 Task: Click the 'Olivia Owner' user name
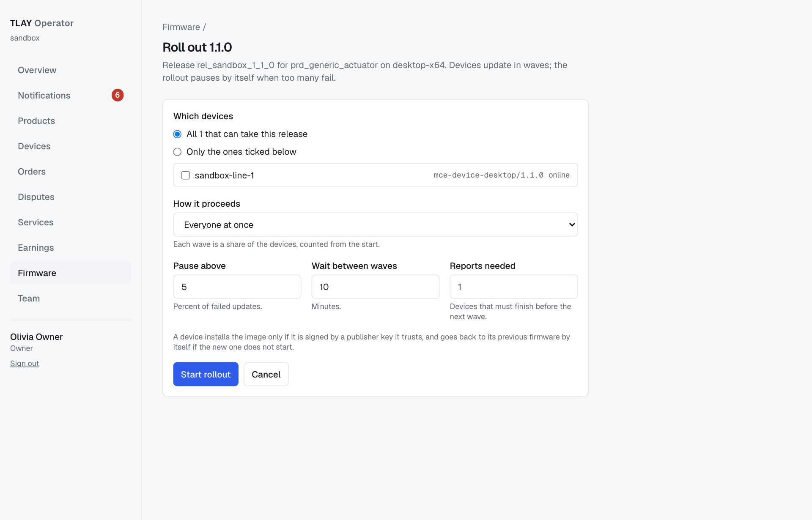coord(36,337)
